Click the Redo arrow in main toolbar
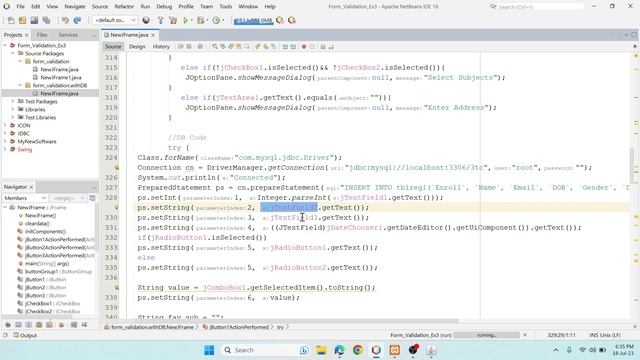The image size is (640, 360). 77,20
